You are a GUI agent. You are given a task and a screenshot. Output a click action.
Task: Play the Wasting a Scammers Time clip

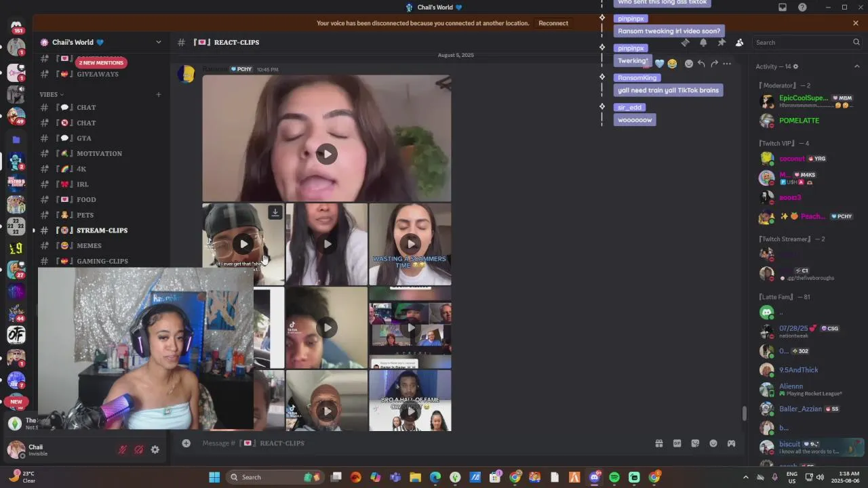[x=410, y=243]
